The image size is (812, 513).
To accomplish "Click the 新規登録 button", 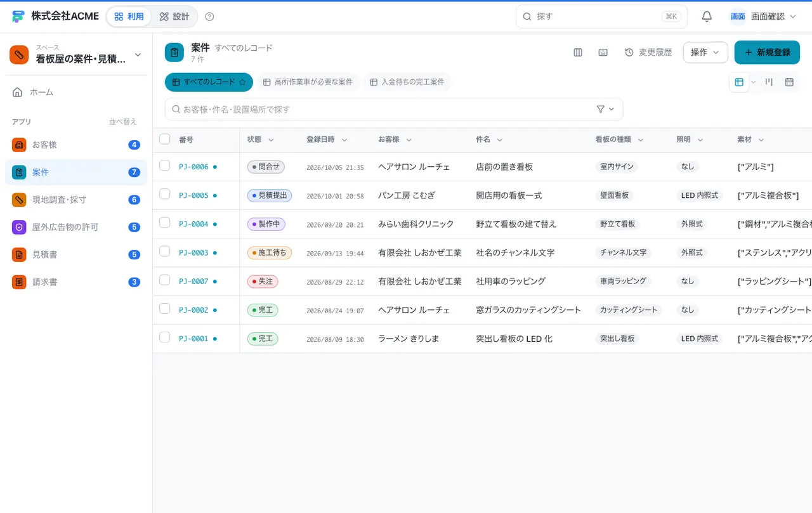I will [x=767, y=53].
